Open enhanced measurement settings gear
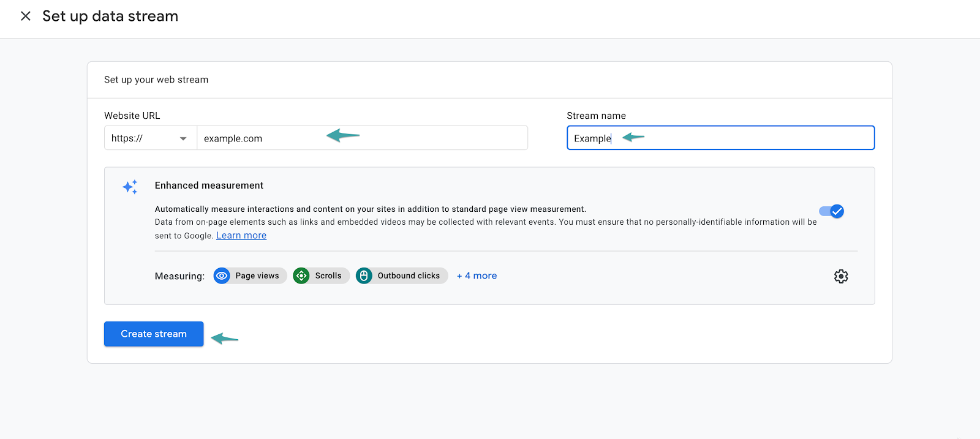 point(841,276)
